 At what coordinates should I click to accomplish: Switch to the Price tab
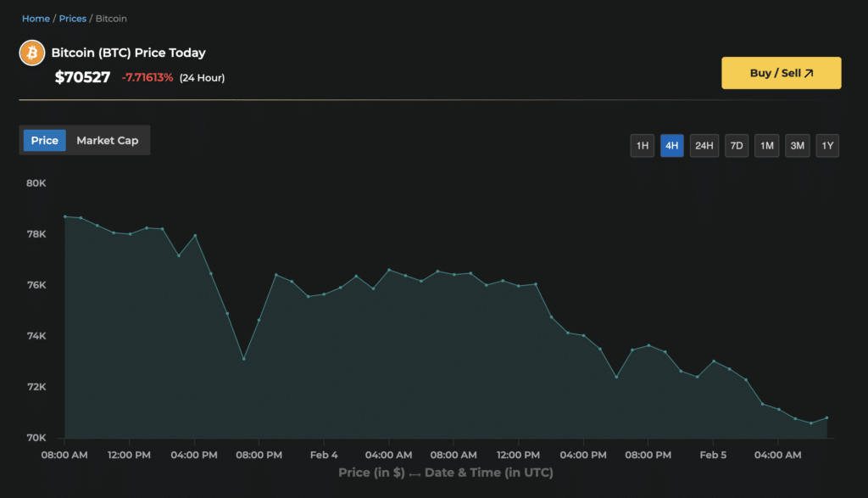pyautogui.click(x=45, y=141)
